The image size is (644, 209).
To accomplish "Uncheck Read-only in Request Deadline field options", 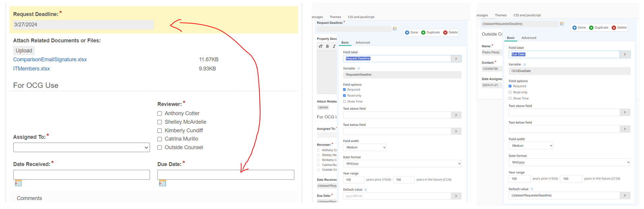I will click(344, 95).
